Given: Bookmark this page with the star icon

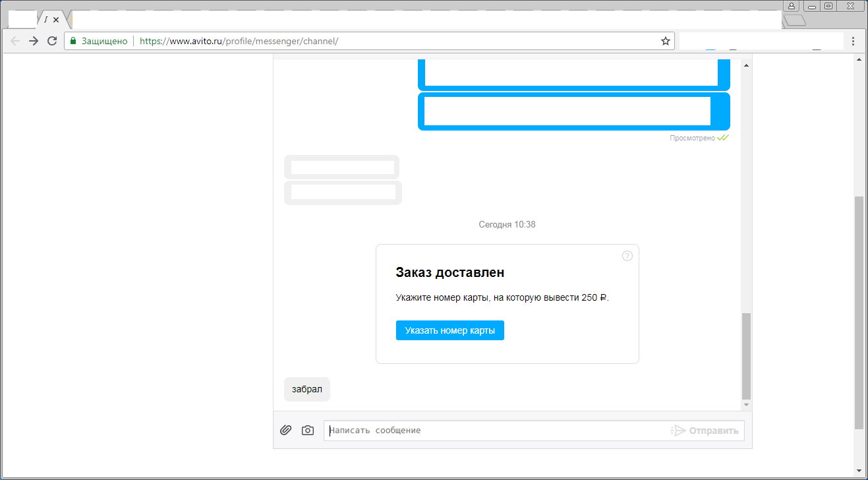Looking at the screenshot, I should (666, 41).
